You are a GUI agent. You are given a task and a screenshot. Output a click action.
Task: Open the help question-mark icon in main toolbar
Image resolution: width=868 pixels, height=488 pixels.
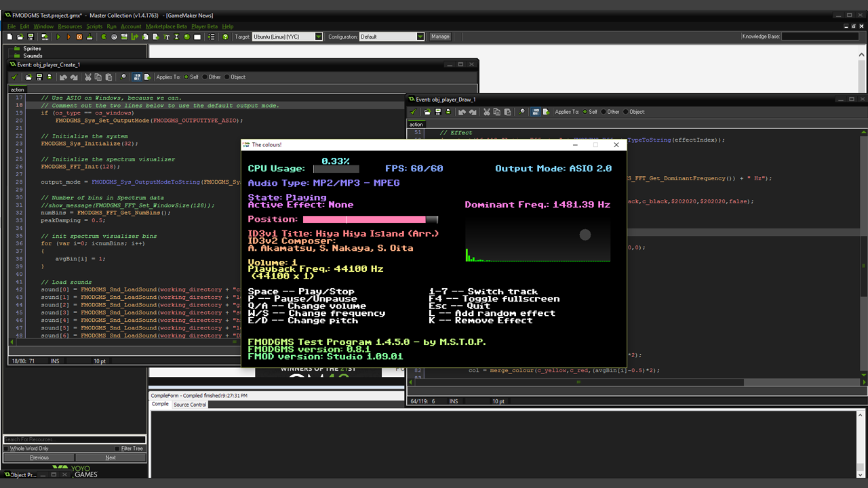pos(225,37)
